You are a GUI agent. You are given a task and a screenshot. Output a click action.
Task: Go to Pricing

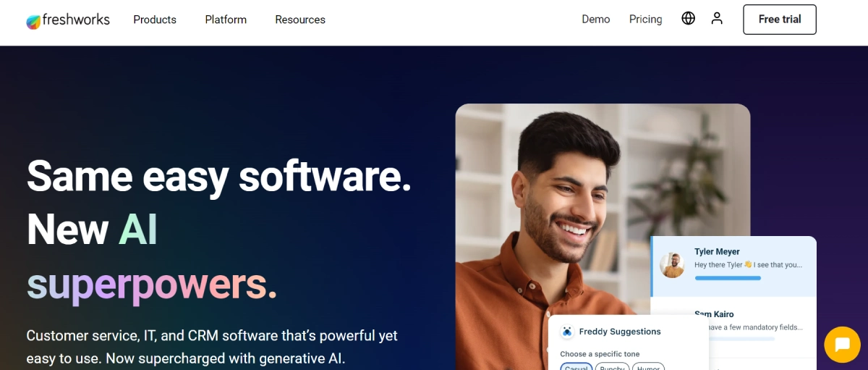(645, 20)
